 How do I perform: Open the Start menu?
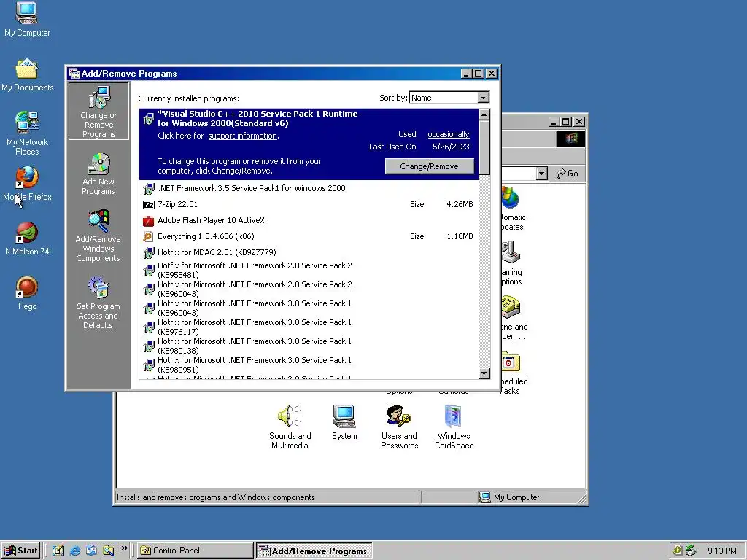click(20, 551)
